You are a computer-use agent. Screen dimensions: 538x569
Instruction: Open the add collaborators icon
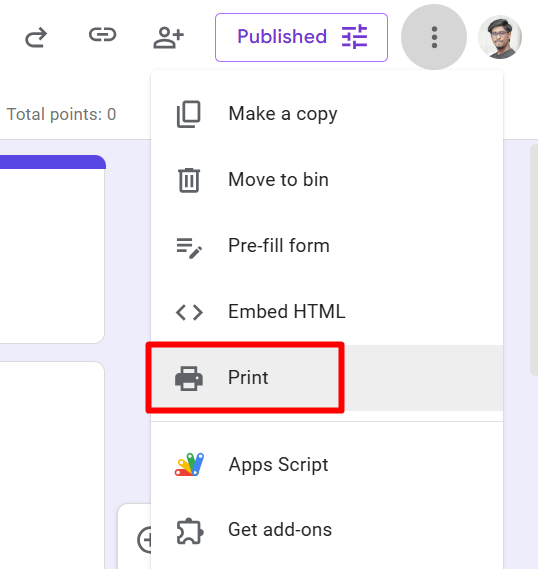[x=168, y=38]
